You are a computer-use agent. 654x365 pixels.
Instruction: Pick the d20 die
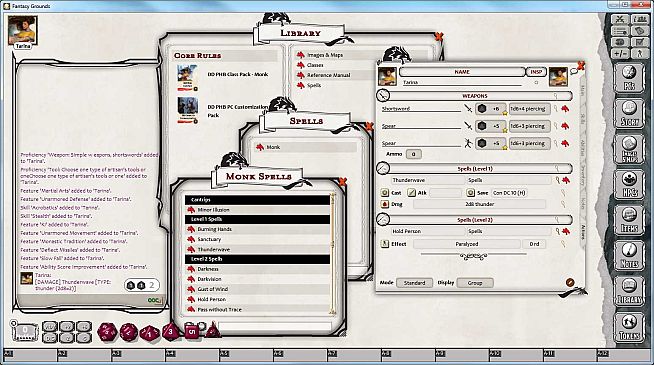(x=107, y=332)
